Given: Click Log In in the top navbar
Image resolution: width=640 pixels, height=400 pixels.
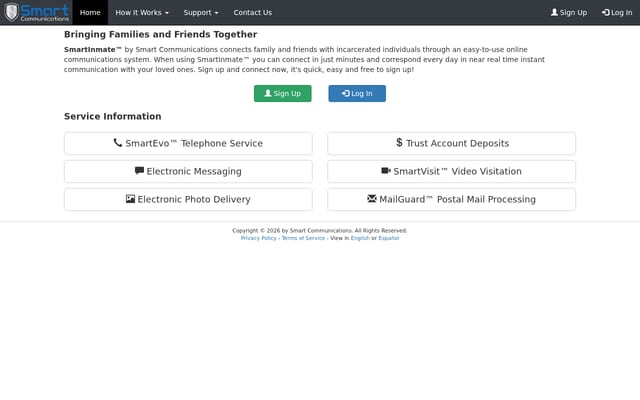Looking at the screenshot, I should (617, 12).
